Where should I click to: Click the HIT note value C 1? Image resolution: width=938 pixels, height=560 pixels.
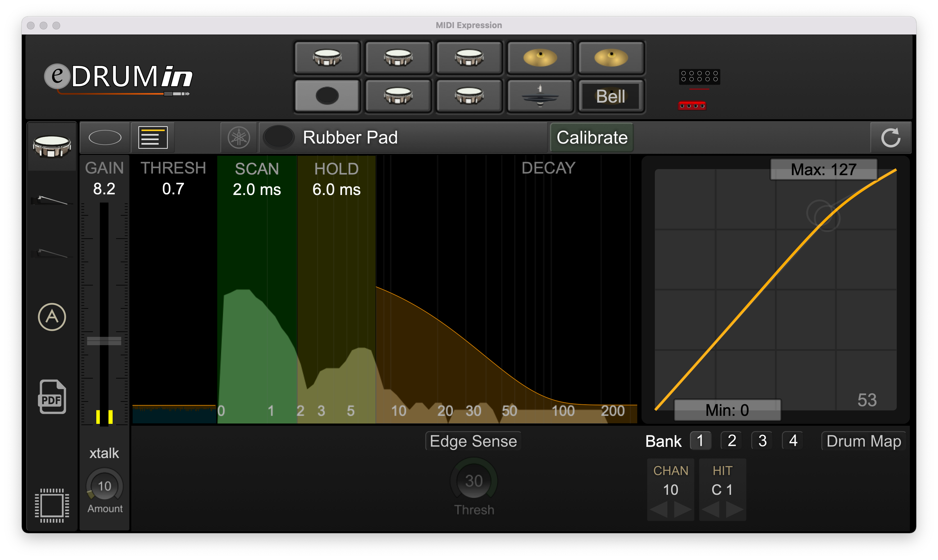coord(722,490)
